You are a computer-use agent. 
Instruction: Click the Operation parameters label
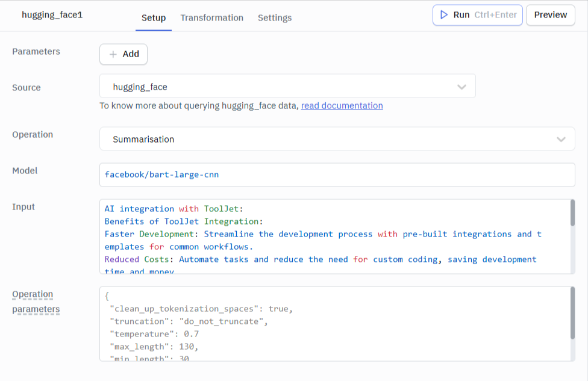coord(36,302)
